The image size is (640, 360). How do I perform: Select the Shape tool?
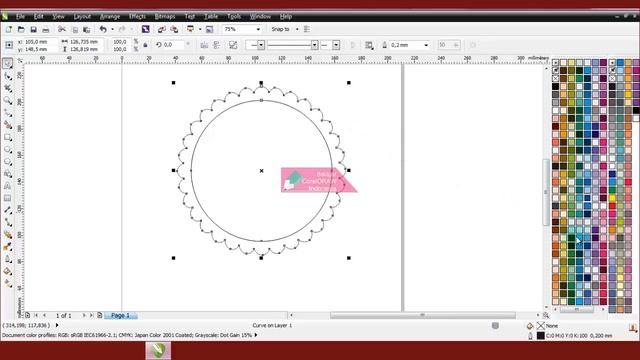tap(7, 76)
